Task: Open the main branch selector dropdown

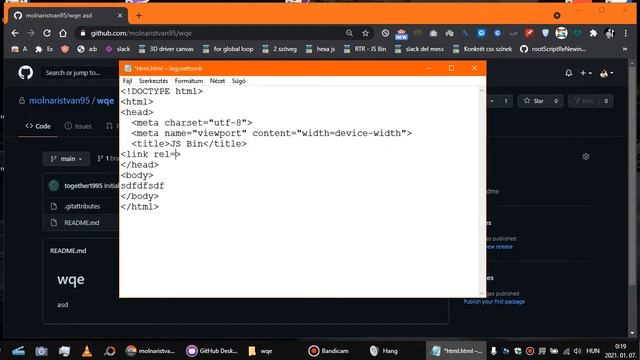Action: coord(66,159)
